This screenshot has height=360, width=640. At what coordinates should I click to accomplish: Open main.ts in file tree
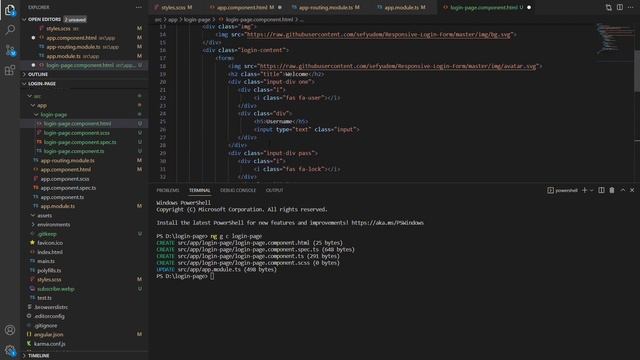46,261
